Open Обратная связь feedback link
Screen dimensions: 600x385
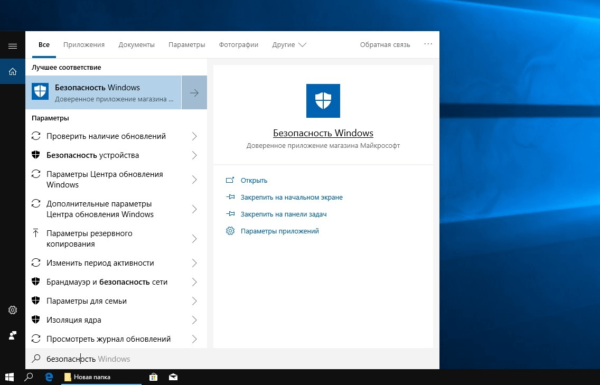385,45
